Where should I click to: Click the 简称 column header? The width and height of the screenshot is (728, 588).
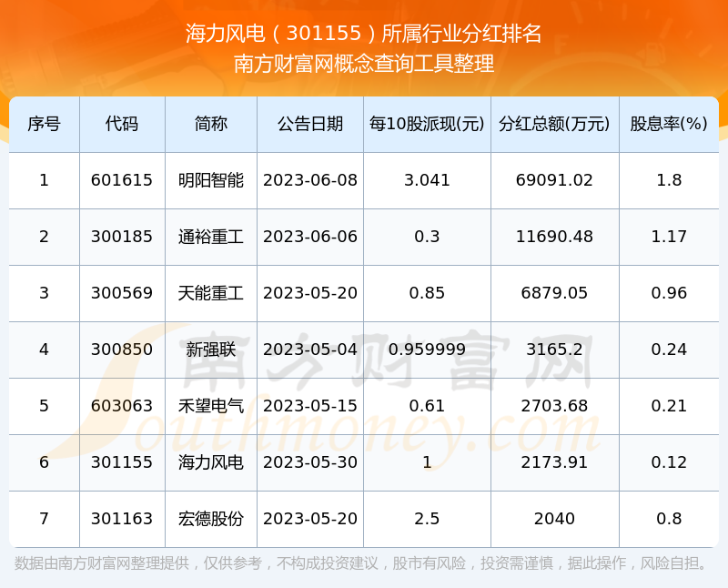tap(211, 124)
